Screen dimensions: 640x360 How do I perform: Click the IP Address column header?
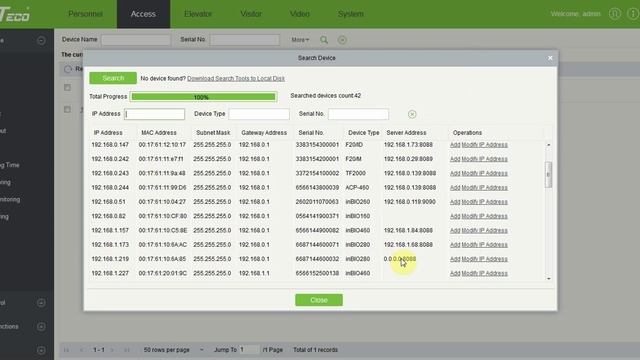click(108, 133)
